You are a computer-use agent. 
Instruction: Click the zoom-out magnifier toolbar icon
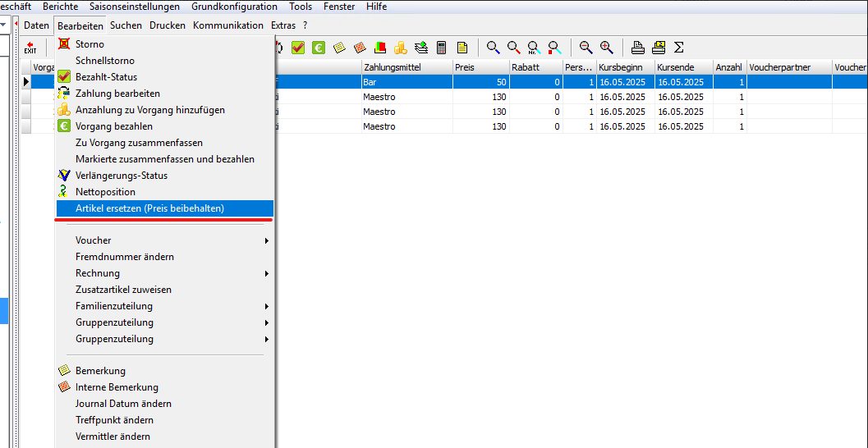(586, 48)
